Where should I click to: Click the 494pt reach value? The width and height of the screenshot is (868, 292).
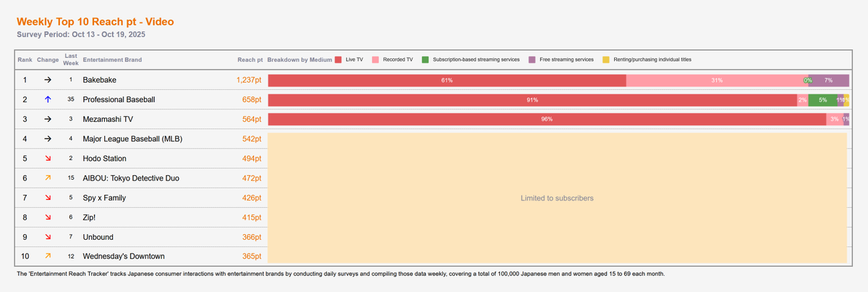click(251, 158)
